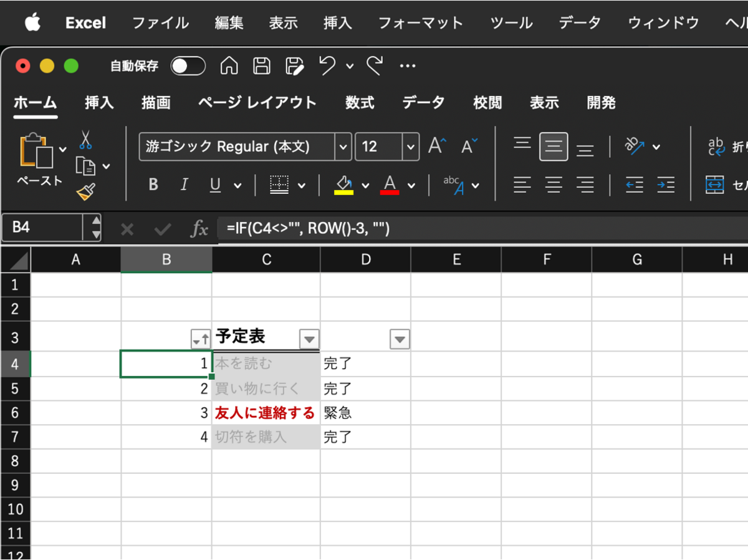The width and height of the screenshot is (748, 560).
Task: Open insert function fx
Action: click(199, 229)
